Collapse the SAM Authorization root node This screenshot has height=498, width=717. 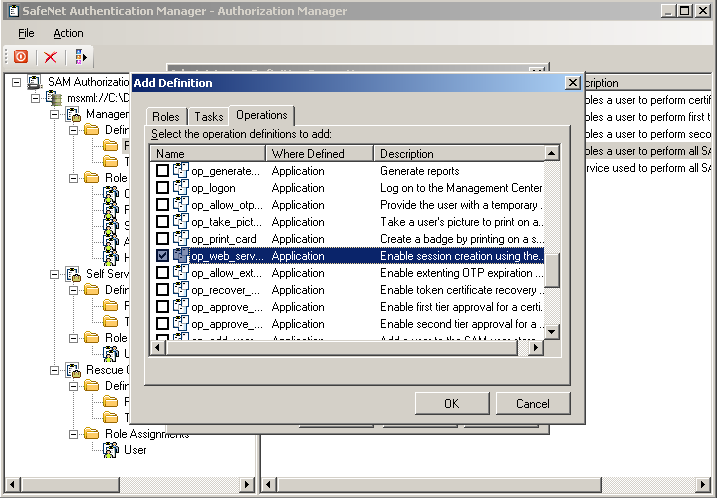[x=16, y=82]
